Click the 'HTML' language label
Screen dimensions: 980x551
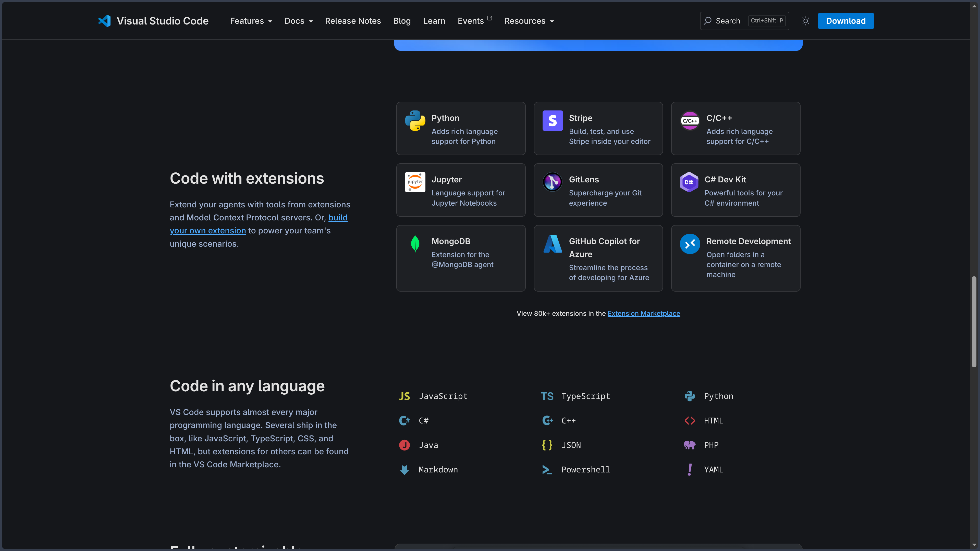coord(713,421)
